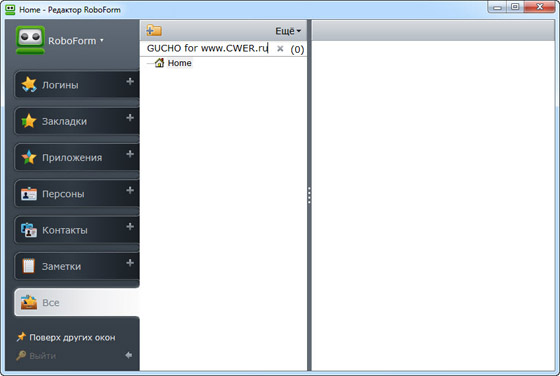Screen dimensions: 560x376
Task: Add a new note with the plus next to Заметки
Action: (x=130, y=263)
